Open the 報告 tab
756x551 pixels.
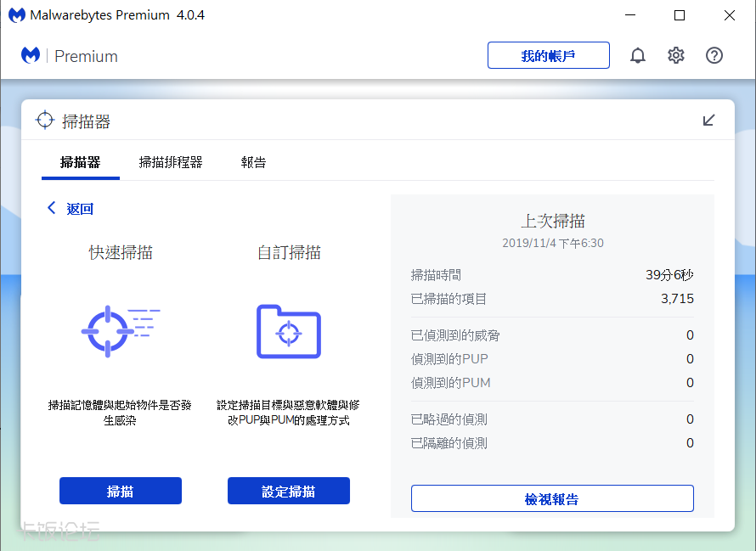(x=253, y=162)
